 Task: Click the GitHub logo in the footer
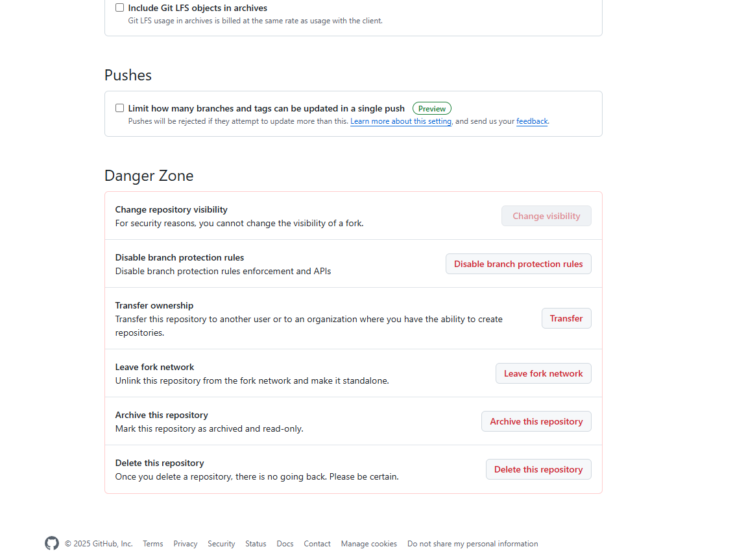tap(52, 544)
